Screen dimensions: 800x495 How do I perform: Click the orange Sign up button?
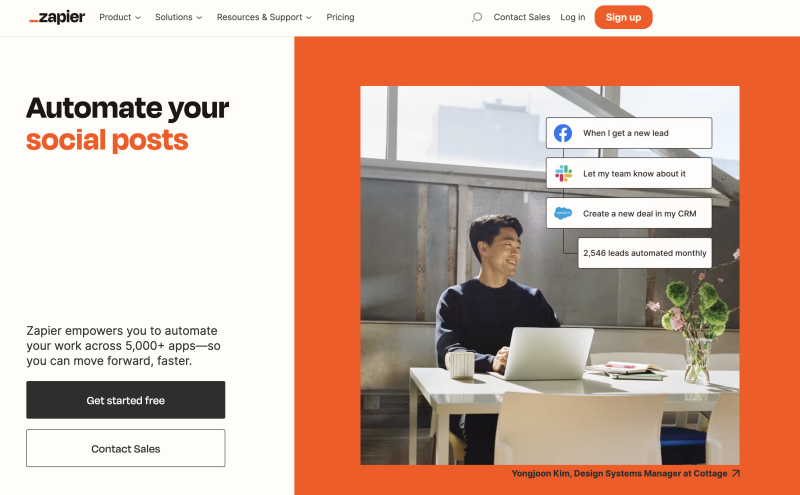(x=623, y=17)
